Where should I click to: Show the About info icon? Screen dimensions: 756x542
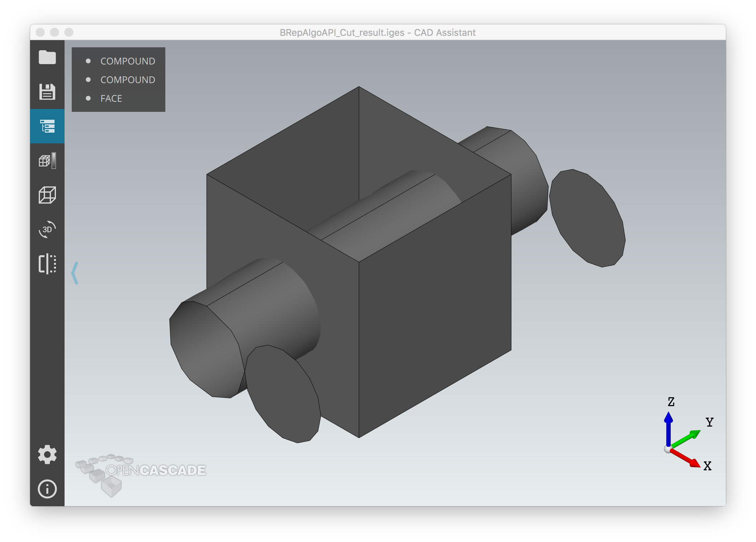pyautogui.click(x=47, y=489)
